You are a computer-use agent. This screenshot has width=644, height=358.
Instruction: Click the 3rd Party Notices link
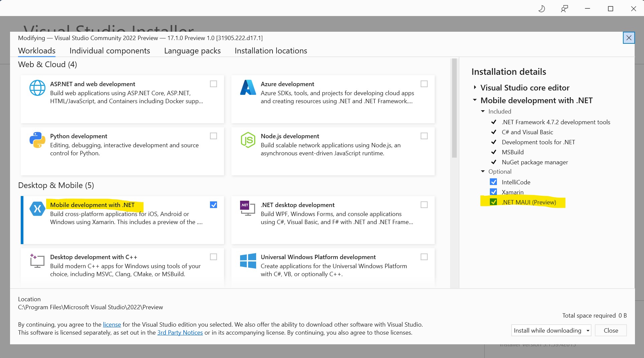(x=180, y=333)
